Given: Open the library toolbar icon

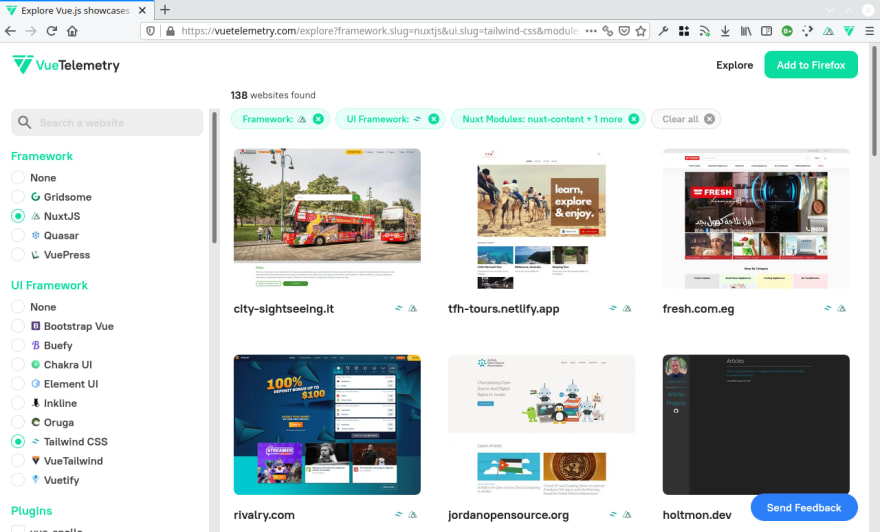Looking at the screenshot, I should click(x=746, y=31).
